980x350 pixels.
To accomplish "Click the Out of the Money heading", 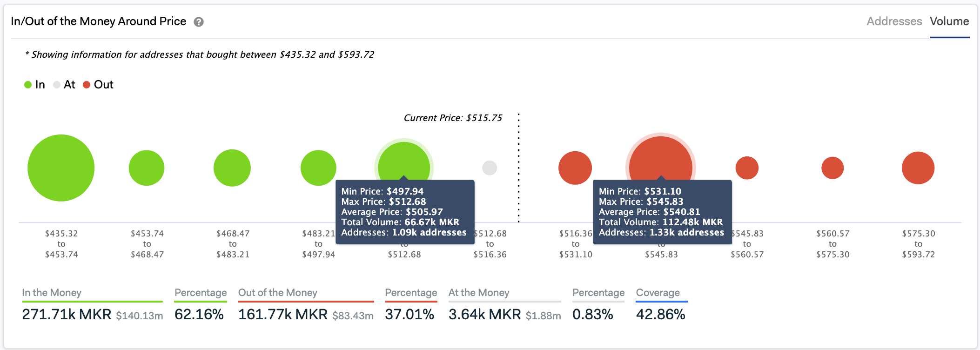I will pyautogui.click(x=278, y=293).
